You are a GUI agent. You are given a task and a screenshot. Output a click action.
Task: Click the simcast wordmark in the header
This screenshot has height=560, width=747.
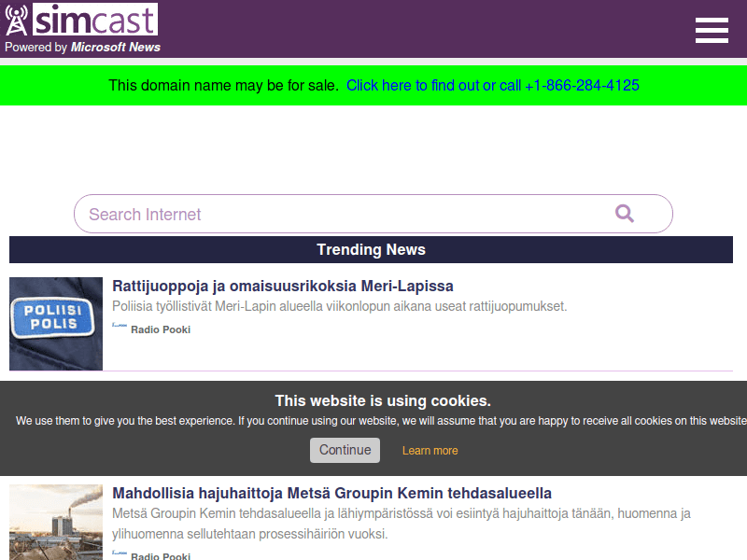(95, 20)
